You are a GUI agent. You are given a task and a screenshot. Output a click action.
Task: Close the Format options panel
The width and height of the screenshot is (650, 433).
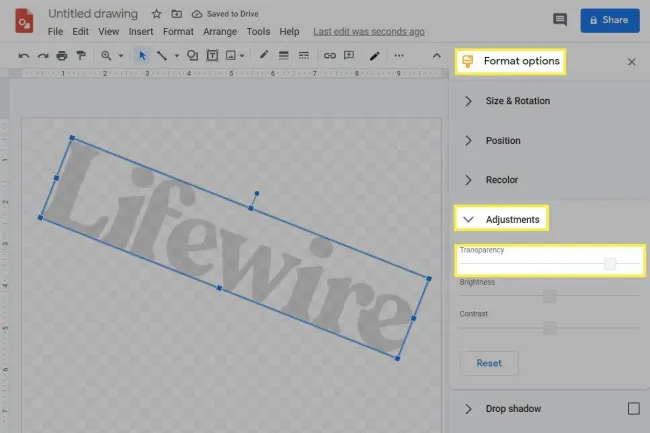[631, 62]
